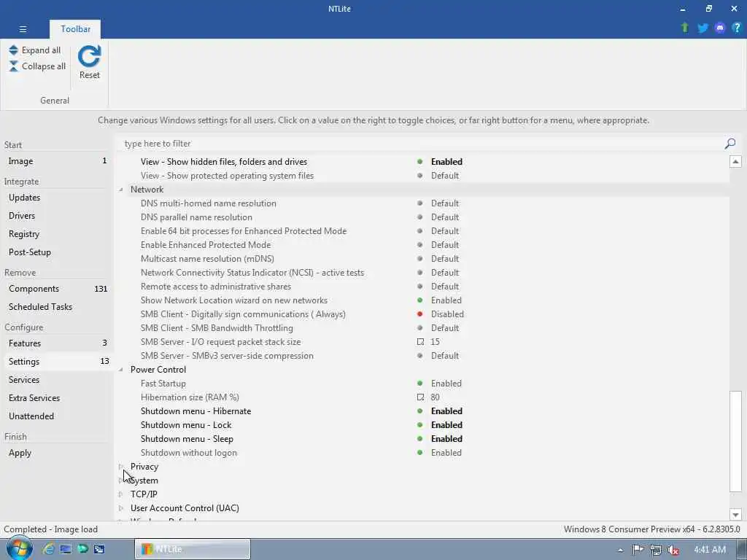
Task: Expand the TCP/IP group
Action: [121, 494]
